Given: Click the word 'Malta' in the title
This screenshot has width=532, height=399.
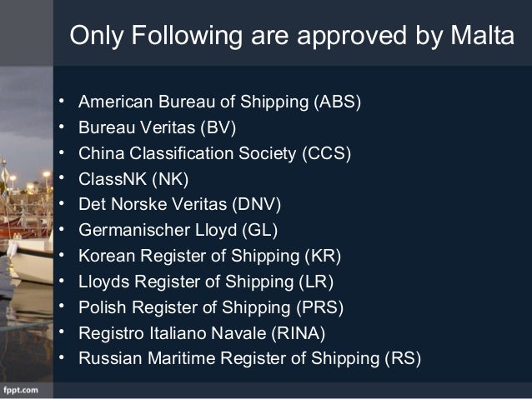Looking at the screenshot, I should coord(483,35).
